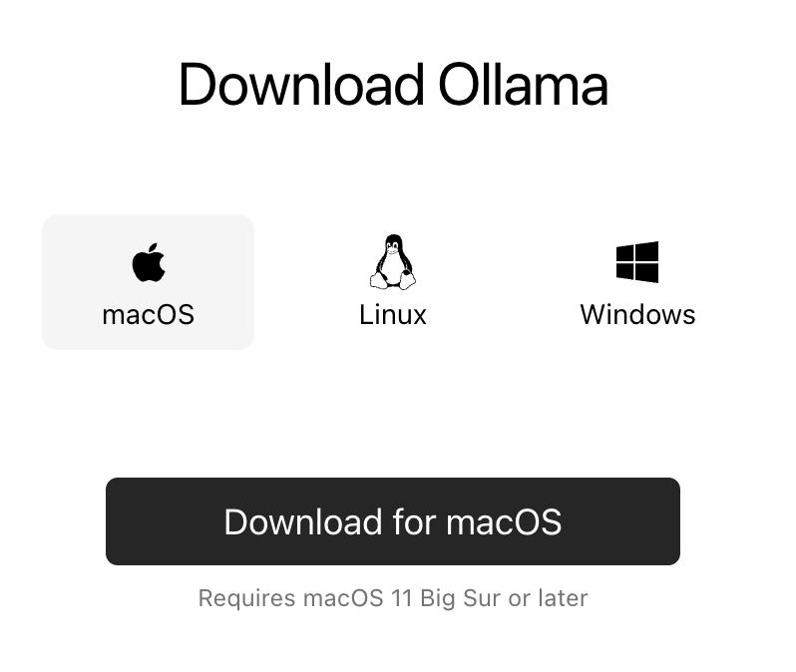Click the Apple logo icon

tap(149, 262)
